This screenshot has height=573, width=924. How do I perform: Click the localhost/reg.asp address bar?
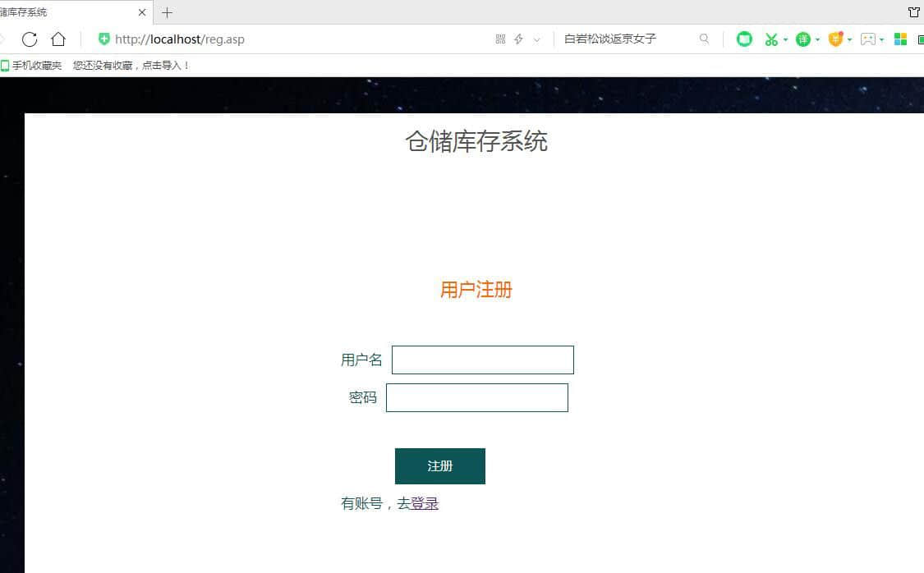click(x=287, y=39)
